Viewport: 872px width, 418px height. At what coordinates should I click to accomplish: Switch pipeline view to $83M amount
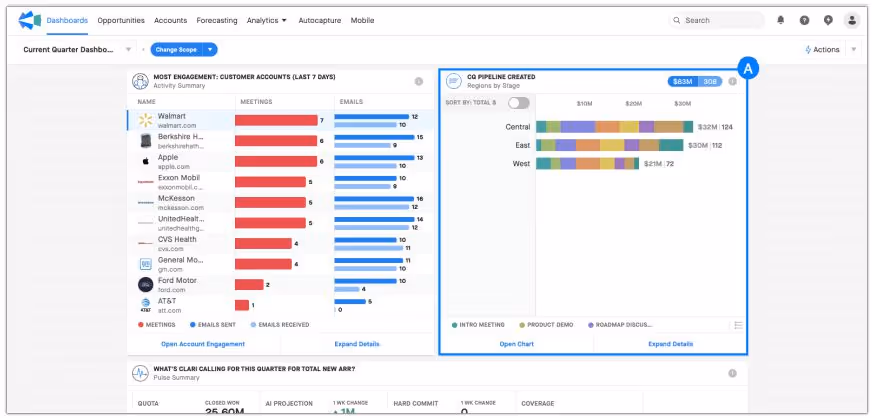coord(682,82)
